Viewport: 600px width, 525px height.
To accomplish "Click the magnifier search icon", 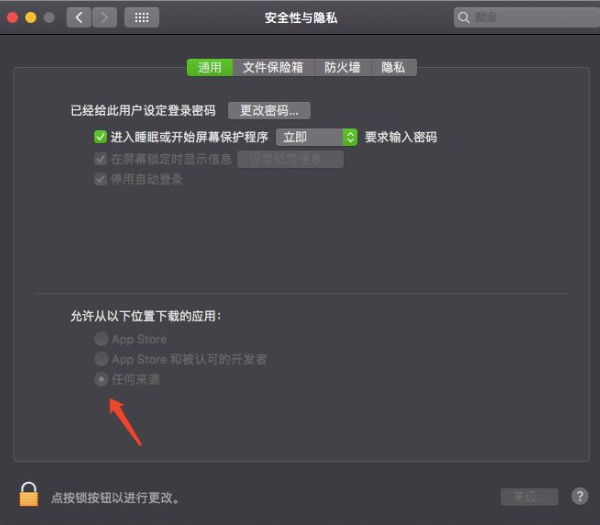I will (463, 17).
